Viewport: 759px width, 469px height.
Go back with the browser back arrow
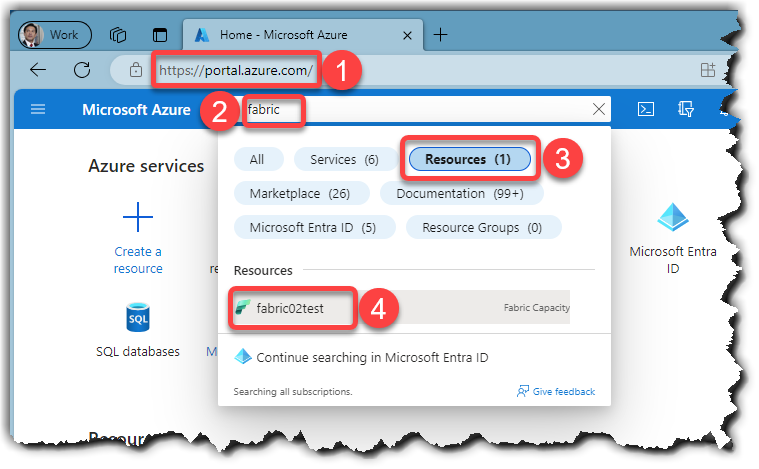coord(38,70)
